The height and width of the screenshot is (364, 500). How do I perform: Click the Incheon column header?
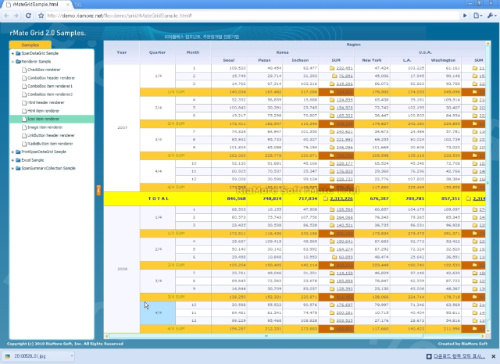pos(300,60)
